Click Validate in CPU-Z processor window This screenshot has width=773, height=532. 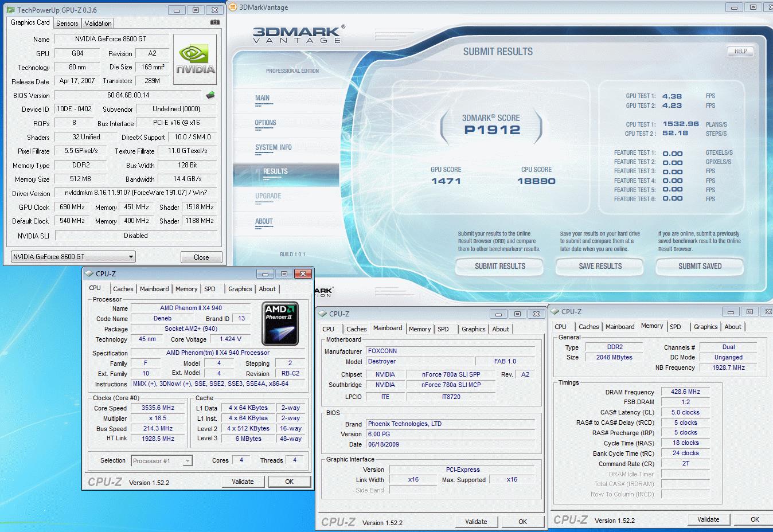point(243,482)
